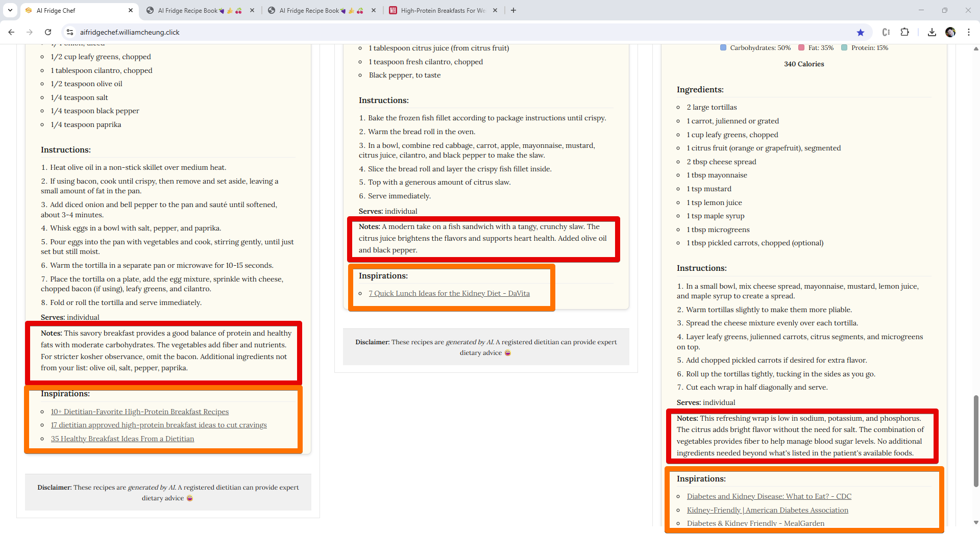Viewport: 980px width, 535px height.
Task: Open the Chrome profile avatar
Action: coord(951,32)
